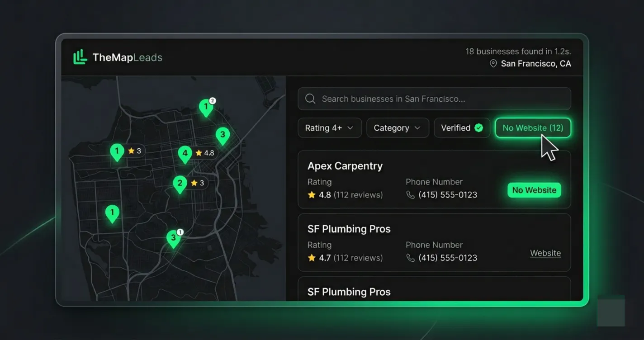Open the partially visible bottom SF Plumbing Pros card
The image size is (644, 340).
tap(434, 289)
